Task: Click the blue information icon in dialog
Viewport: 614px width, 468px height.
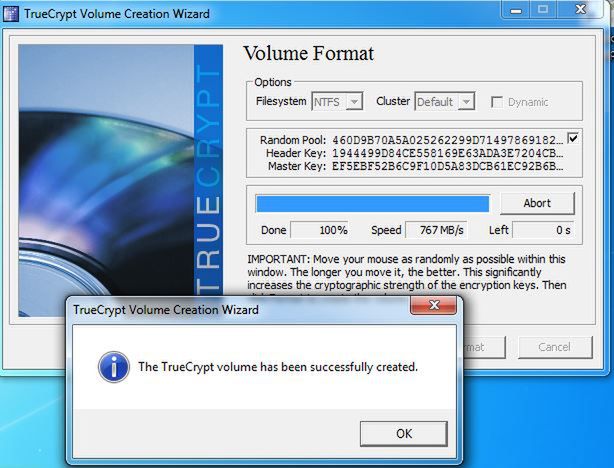Action: pyautogui.click(x=114, y=367)
